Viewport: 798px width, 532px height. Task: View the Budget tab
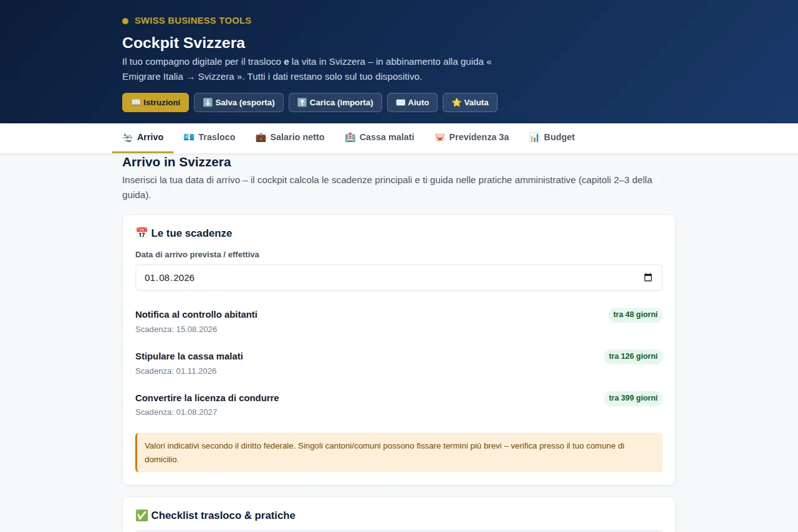(552, 137)
